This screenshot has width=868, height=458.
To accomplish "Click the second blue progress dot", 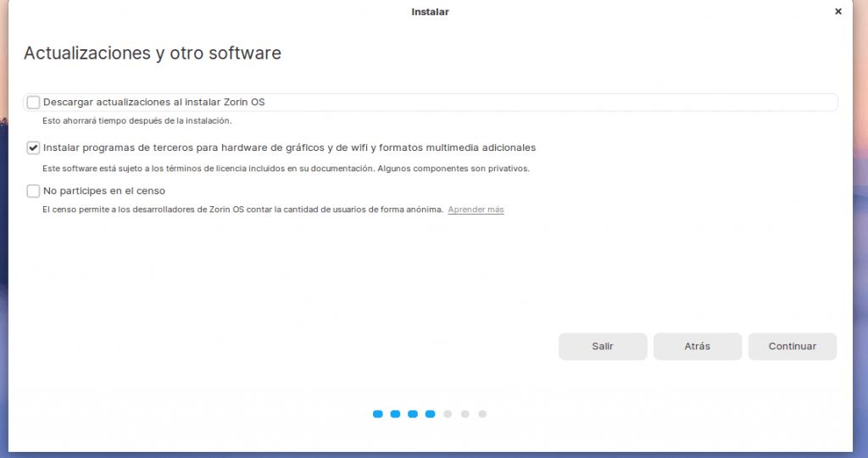I will point(395,414).
